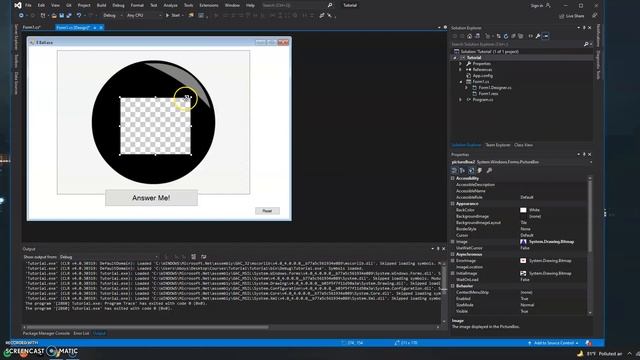Select Form1.resx file

point(488,93)
